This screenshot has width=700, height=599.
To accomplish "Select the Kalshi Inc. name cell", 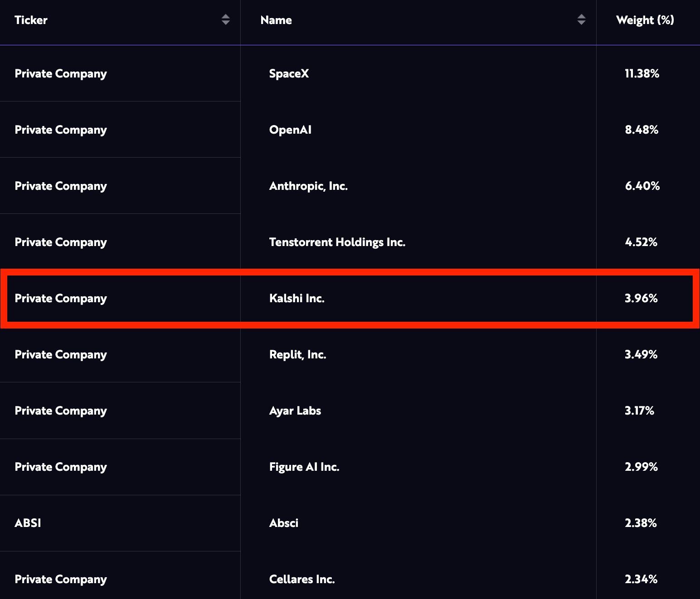I will pos(297,298).
